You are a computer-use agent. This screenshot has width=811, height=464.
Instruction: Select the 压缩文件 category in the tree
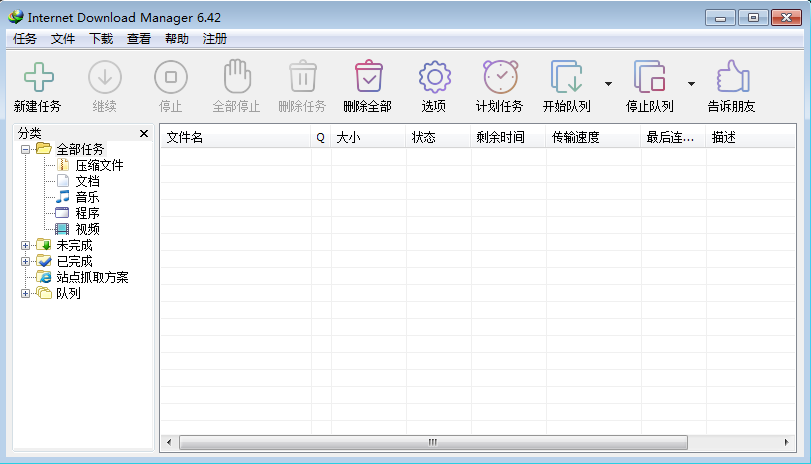99,165
